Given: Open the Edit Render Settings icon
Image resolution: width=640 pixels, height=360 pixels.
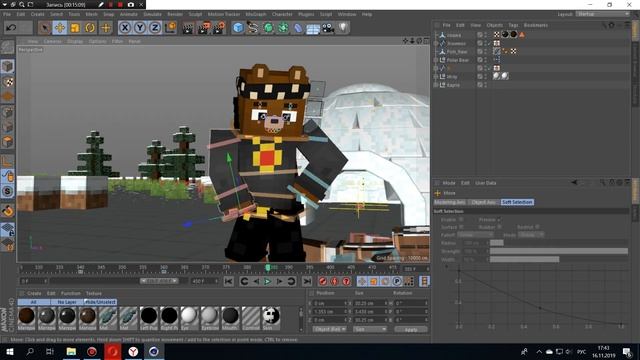Looking at the screenshot, I should tap(219, 28).
